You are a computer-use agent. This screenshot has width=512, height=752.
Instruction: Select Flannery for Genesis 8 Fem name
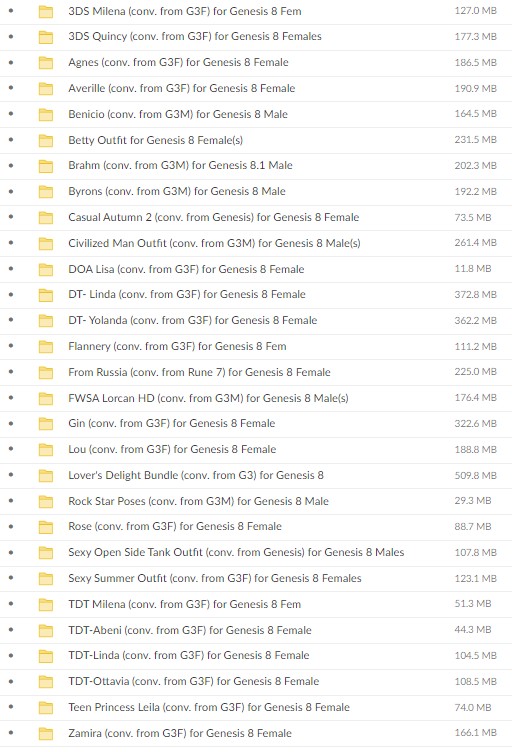177,346
